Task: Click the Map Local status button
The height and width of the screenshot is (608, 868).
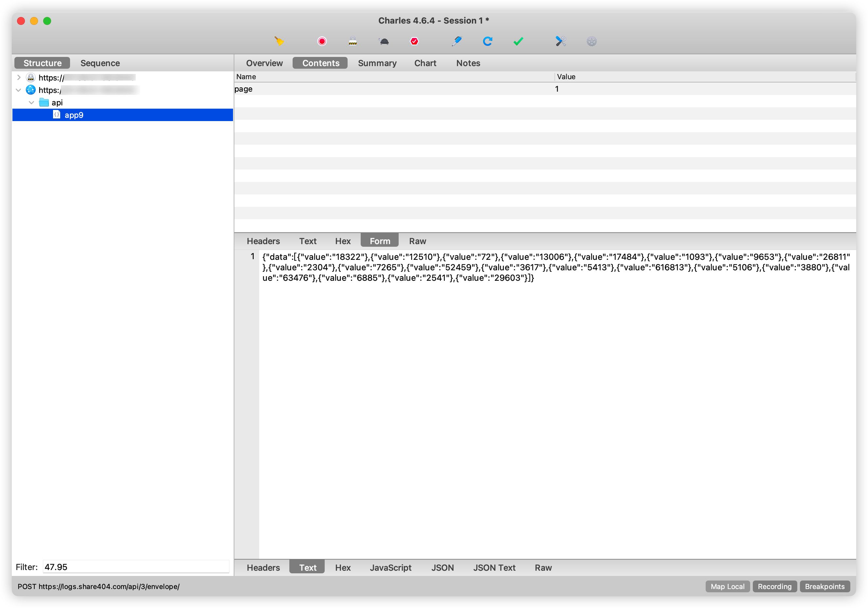Action: coord(727,586)
